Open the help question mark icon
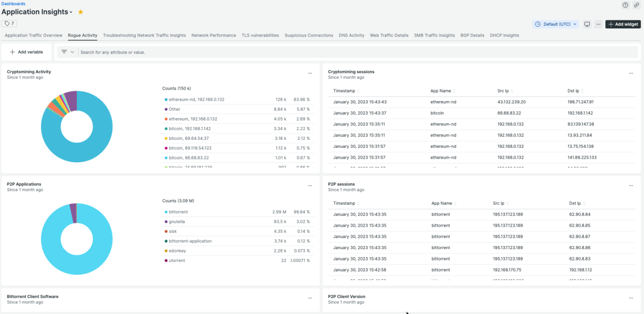 click(625, 5)
